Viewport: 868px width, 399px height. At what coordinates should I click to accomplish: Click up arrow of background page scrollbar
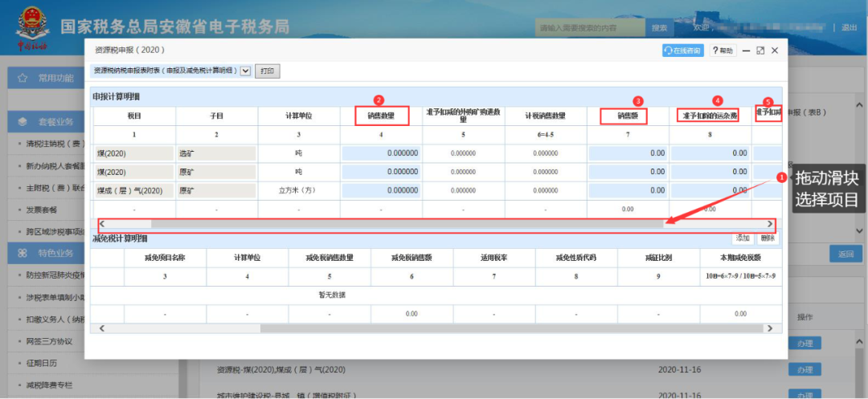[x=858, y=104]
